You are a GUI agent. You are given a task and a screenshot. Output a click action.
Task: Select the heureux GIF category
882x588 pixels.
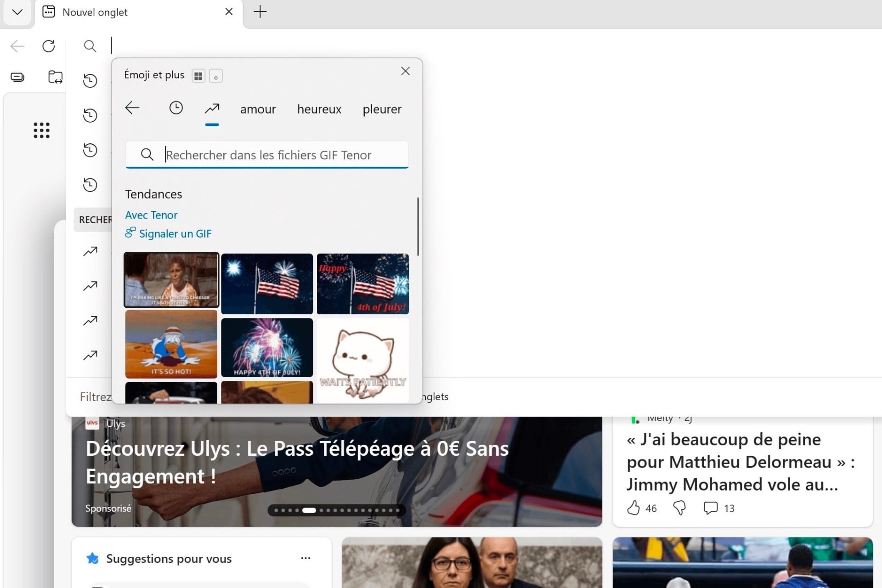pos(319,109)
